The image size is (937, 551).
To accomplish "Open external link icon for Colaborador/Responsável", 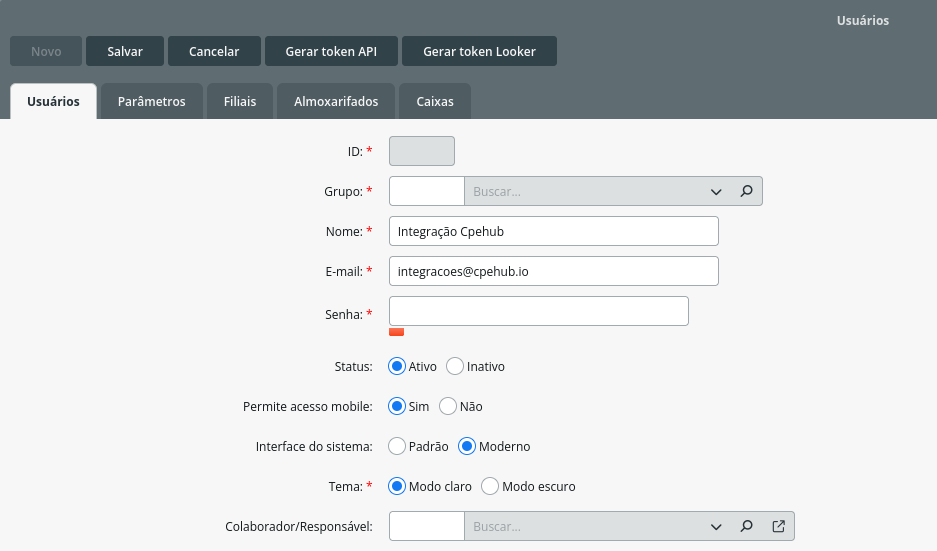I will click(778, 526).
